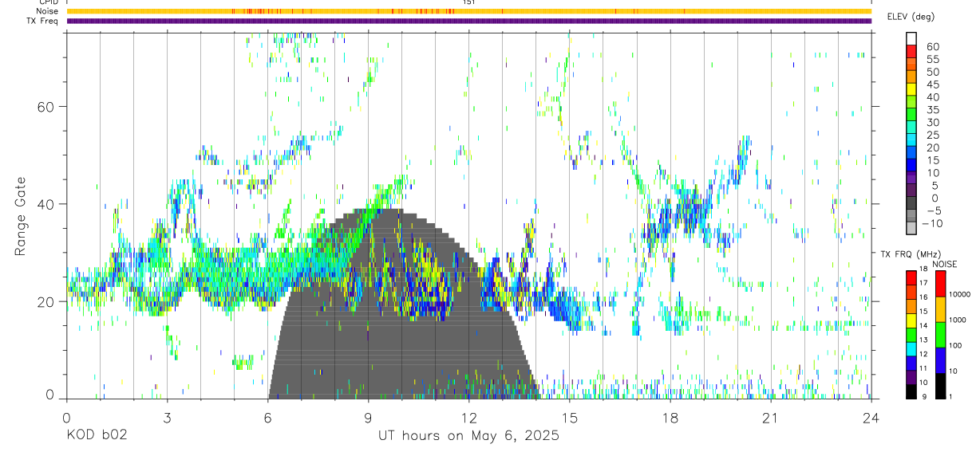Click the red segment of the ELEV colorbar

pyautogui.click(x=911, y=51)
